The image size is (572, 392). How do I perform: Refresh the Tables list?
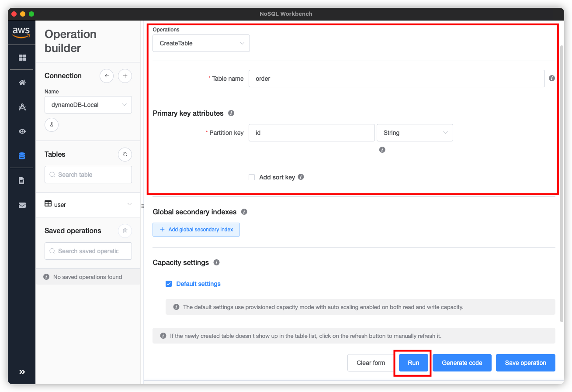pyautogui.click(x=125, y=154)
